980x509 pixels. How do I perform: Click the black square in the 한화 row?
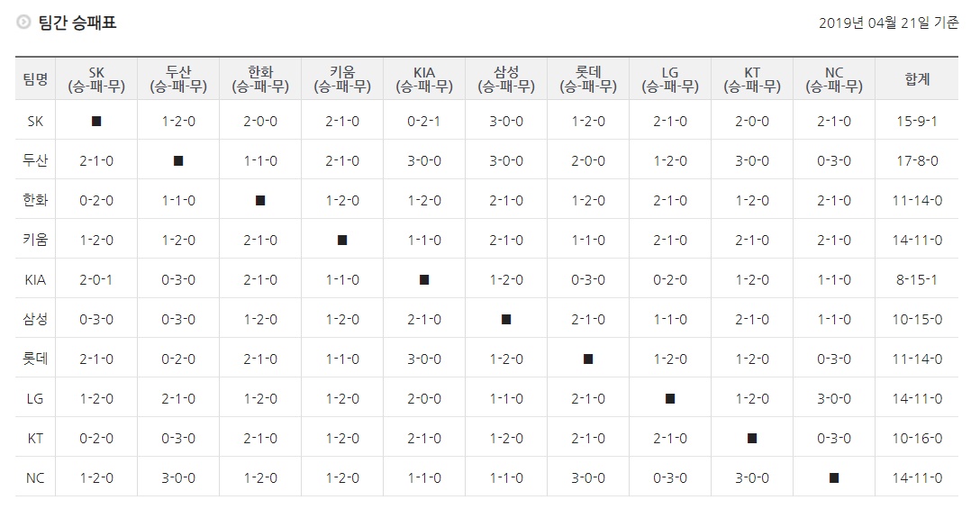click(260, 201)
